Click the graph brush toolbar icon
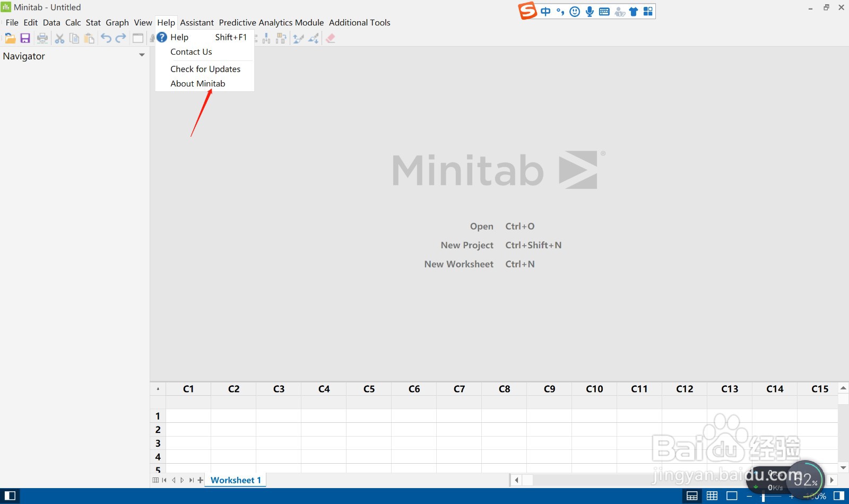The image size is (849, 504). pos(298,38)
